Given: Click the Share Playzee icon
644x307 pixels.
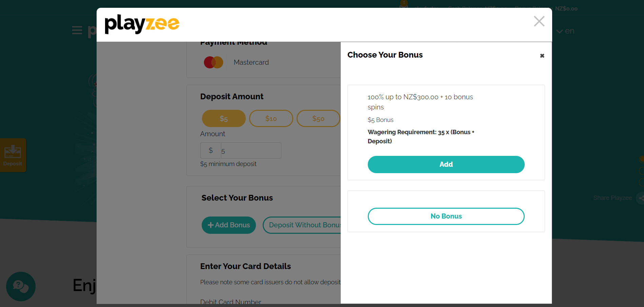Looking at the screenshot, I should 641,198.
